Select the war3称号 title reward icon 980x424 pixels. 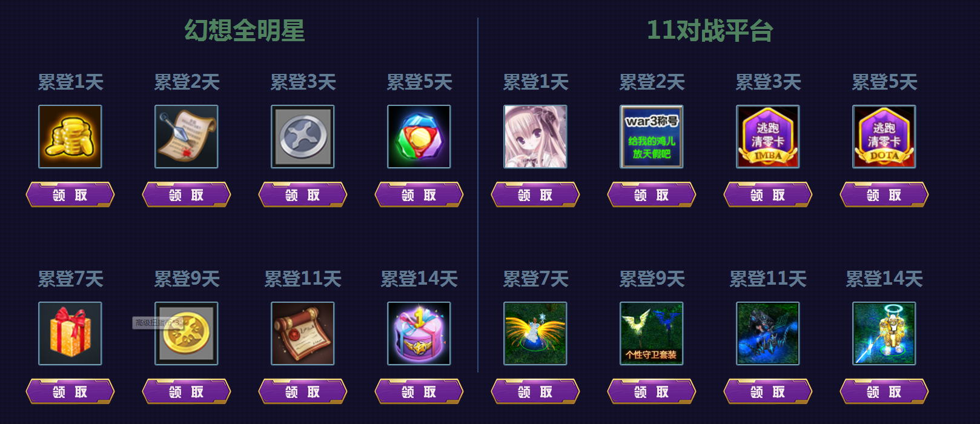pyautogui.click(x=652, y=136)
